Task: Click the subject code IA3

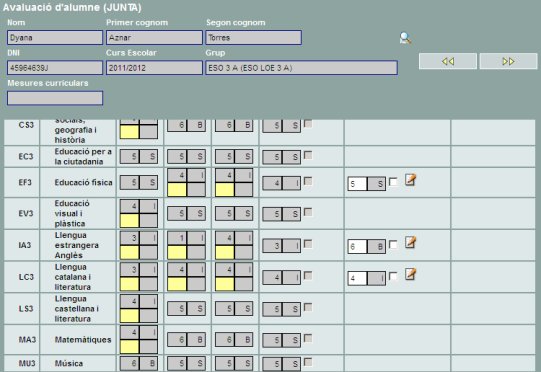Action: pyautogui.click(x=25, y=245)
